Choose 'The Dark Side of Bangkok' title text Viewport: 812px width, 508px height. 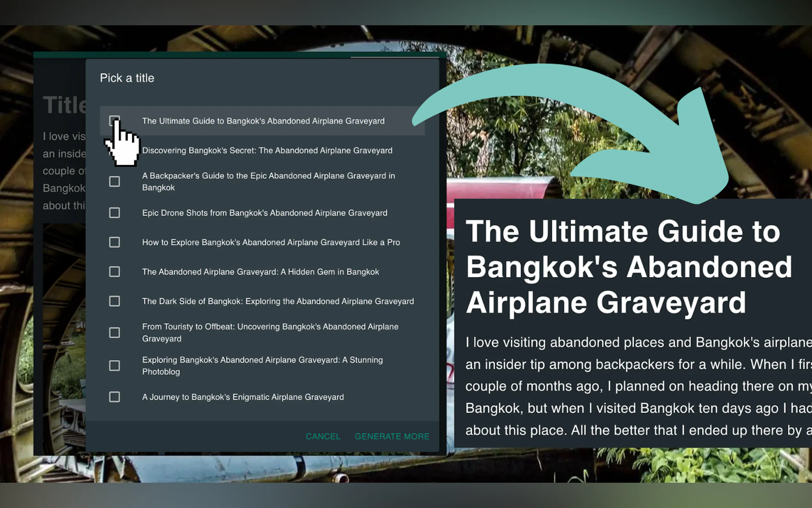[x=278, y=301]
